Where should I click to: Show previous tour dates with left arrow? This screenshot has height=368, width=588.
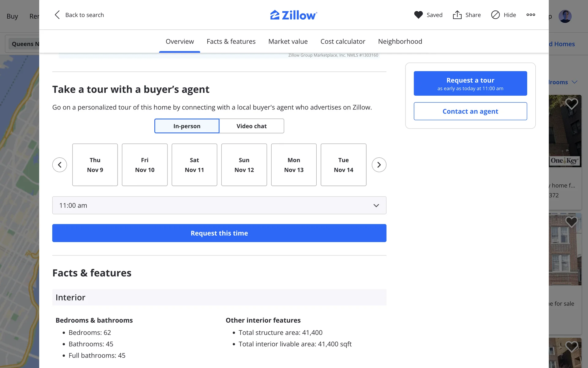(60, 165)
